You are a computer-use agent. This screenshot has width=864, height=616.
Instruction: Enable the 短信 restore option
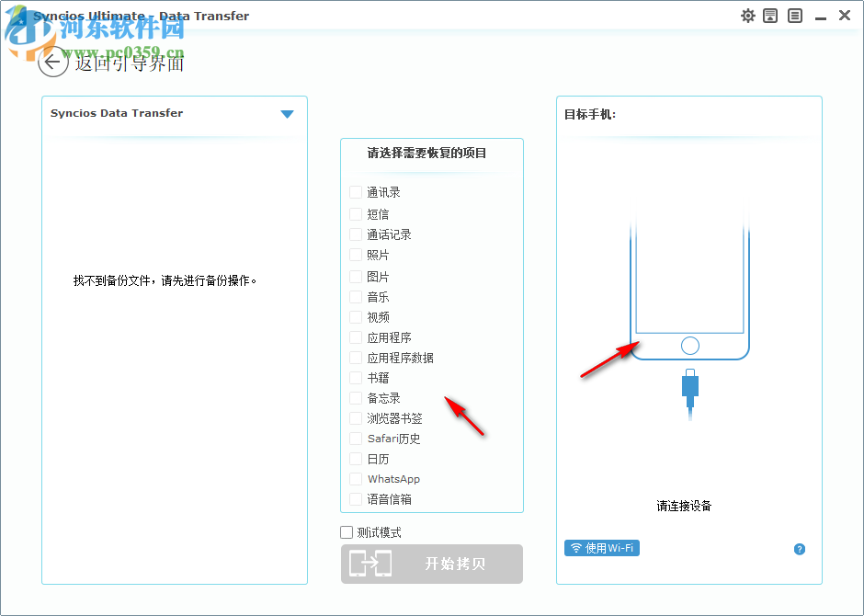pos(354,214)
